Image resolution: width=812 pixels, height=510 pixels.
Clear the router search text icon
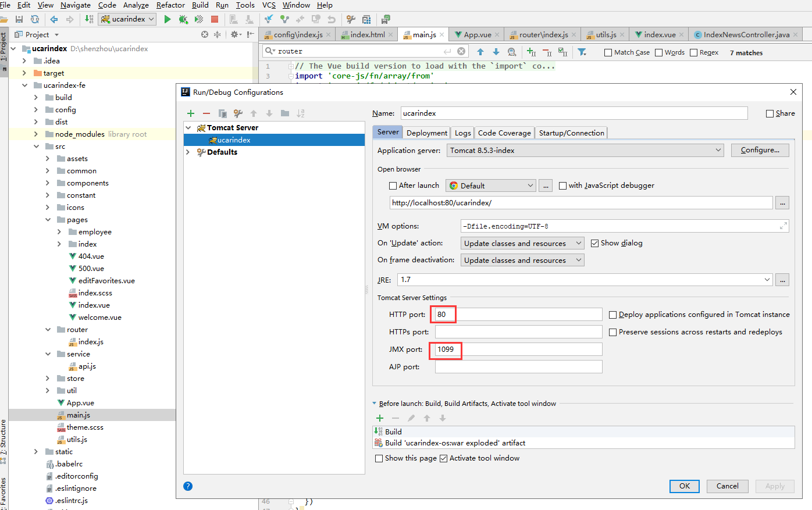pyautogui.click(x=461, y=51)
